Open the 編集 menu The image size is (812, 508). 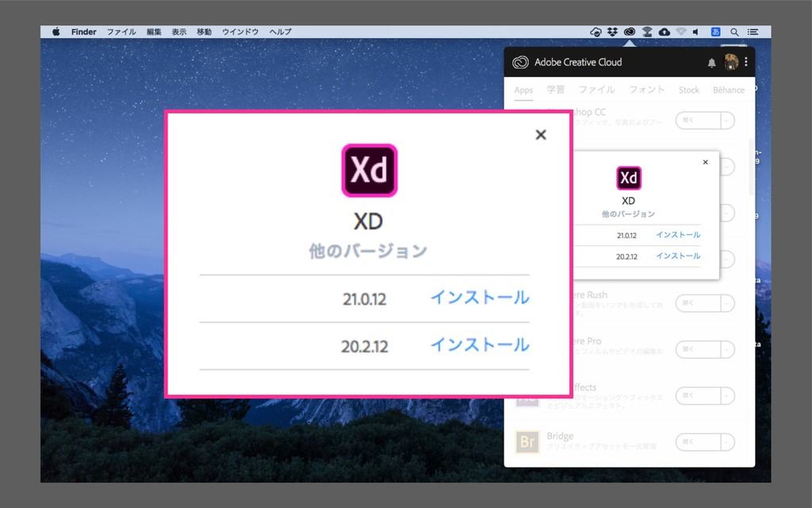[x=154, y=32]
